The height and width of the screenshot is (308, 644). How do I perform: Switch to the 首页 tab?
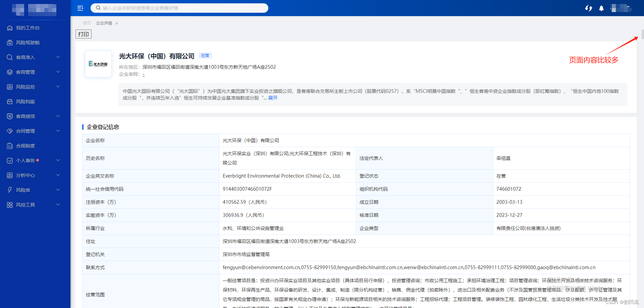tap(87, 23)
